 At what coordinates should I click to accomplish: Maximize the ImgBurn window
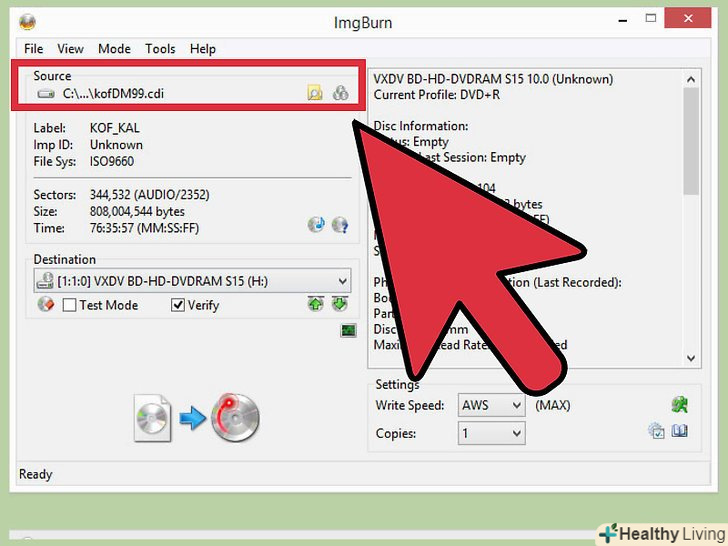click(651, 19)
